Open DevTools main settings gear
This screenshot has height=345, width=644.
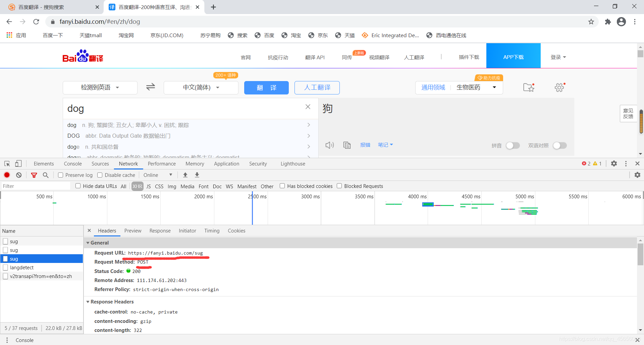614,163
